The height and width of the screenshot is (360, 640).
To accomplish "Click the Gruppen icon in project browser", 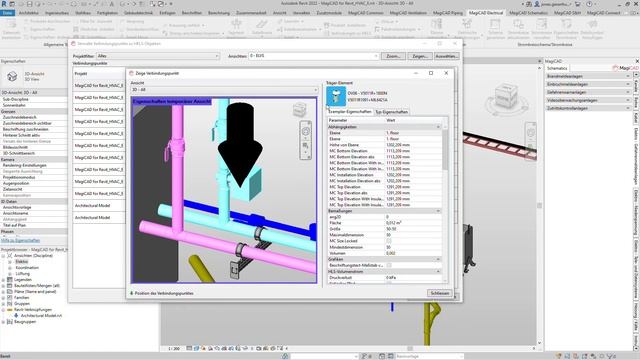I will pyautogui.click(x=10, y=304).
